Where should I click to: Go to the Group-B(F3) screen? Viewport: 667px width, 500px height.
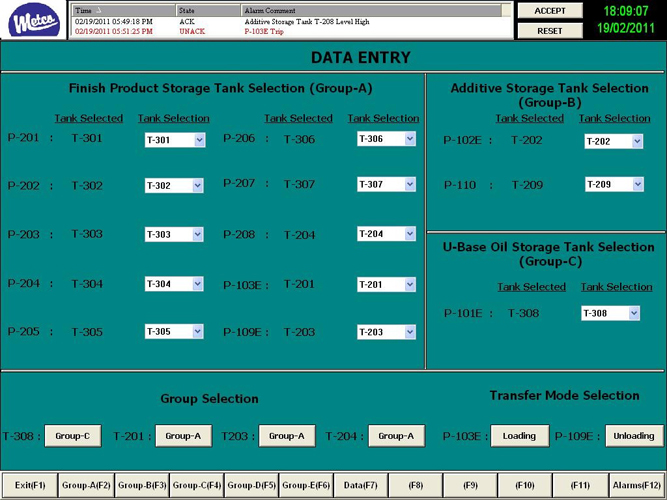(x=142, y=486)
